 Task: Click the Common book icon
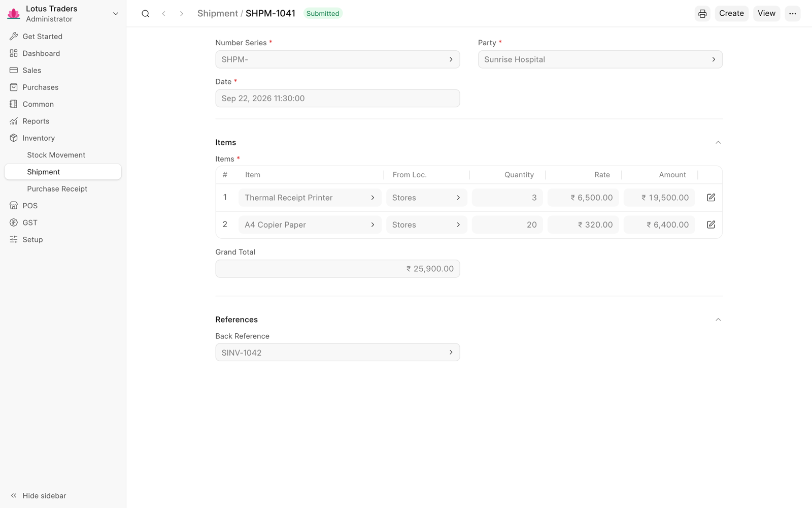[x=14, y=104]
